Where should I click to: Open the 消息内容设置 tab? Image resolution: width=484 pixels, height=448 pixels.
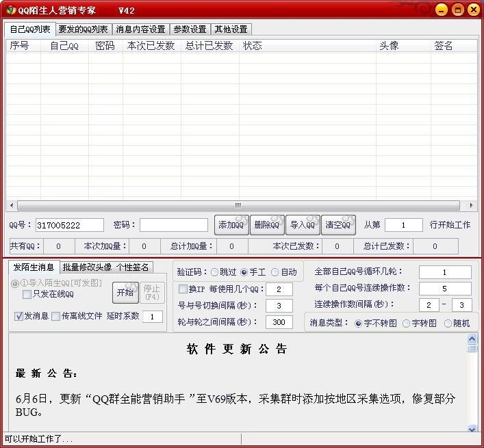[x=141, y=29]
